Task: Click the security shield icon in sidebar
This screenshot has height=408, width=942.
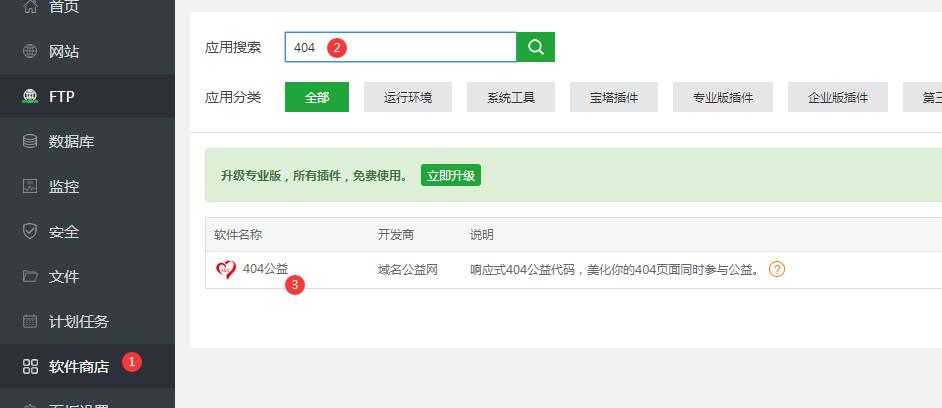Action: tap(30, 232)
